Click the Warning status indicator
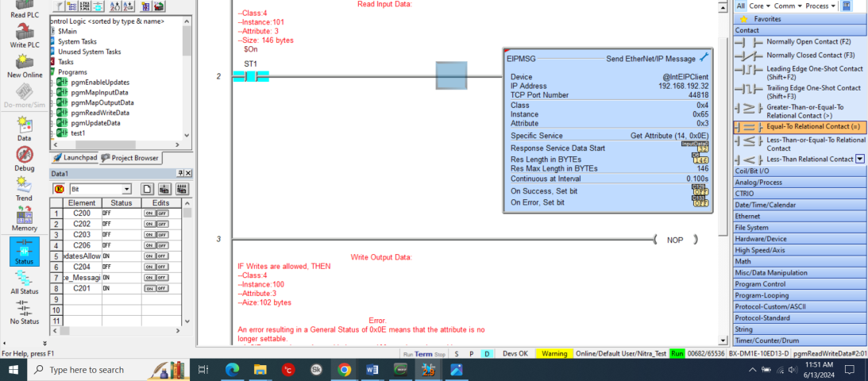868x381 pixels. click(x=554, y=353)
